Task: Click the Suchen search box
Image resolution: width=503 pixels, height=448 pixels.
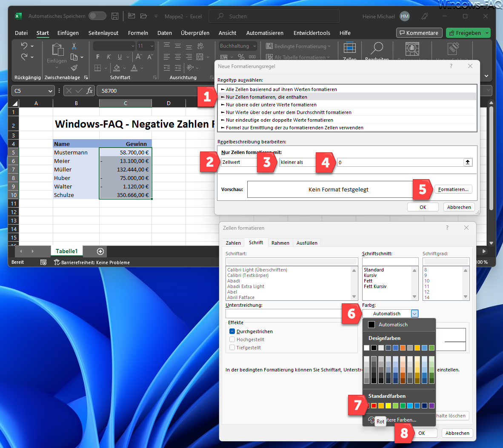Action: (274, 16)
